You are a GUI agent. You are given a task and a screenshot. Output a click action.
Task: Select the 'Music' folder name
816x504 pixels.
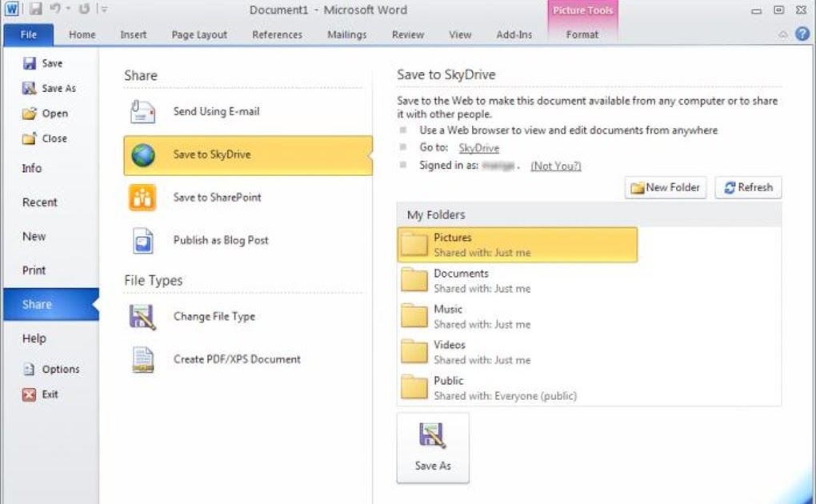[x=448, y=310]
